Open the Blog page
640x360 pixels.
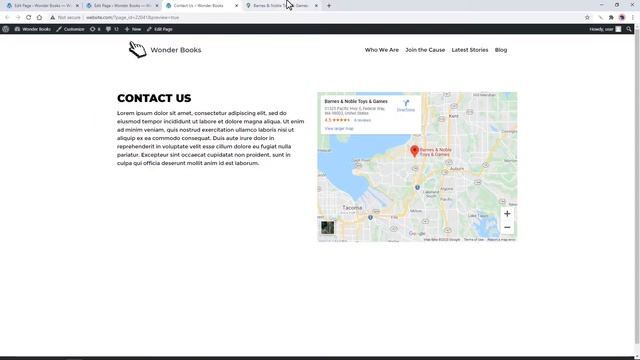click(501, 50)
